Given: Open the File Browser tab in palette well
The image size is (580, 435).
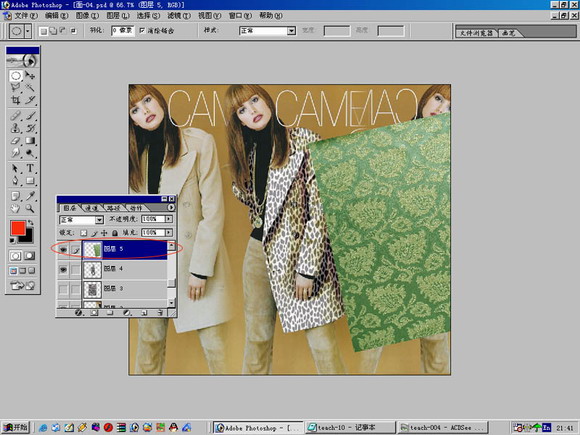Looking at the screenshot, I should pyautogui.click(x=476, y=33).
